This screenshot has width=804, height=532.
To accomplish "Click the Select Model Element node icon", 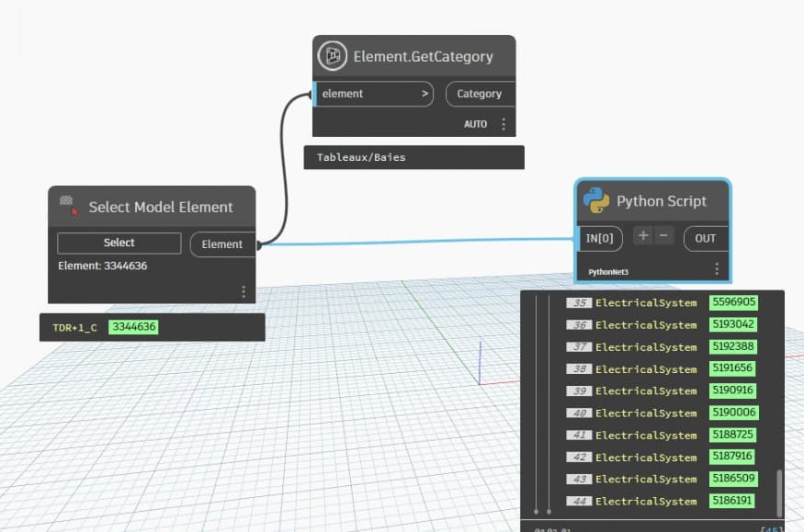I will coord(69,206).
